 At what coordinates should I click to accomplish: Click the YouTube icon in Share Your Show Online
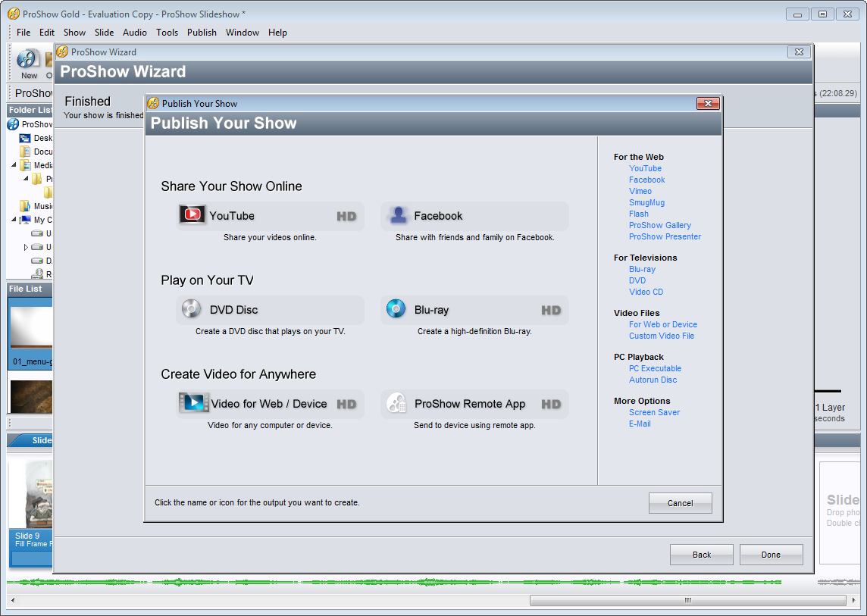192,215
